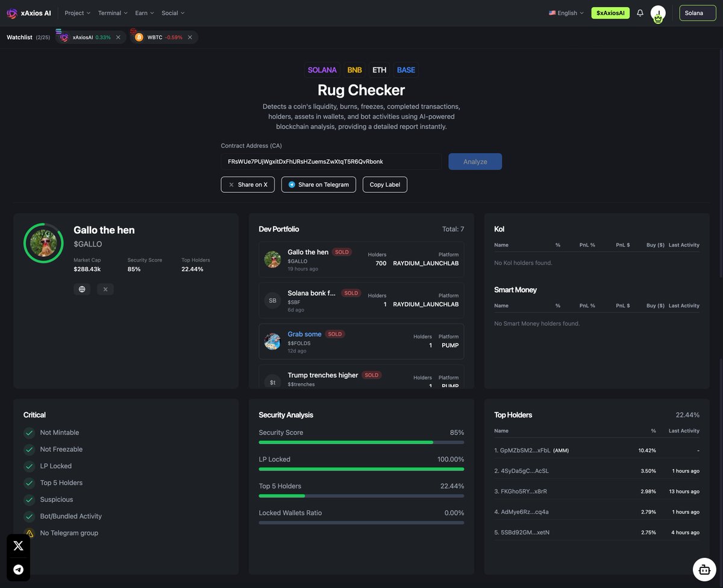
Task: Click the Solana bonk f... portfolio entry
Action: tap(361, 301)
